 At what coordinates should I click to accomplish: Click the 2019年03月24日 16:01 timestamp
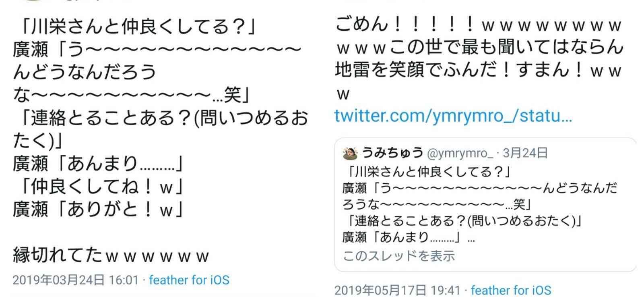click(x=75, y=280)
